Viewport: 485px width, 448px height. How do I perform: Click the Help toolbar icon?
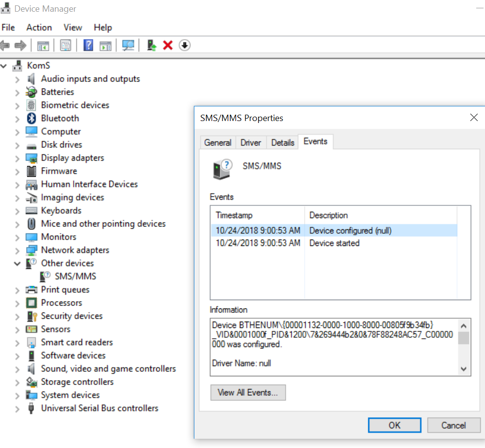pyautogui.click(x=88, y=45)
